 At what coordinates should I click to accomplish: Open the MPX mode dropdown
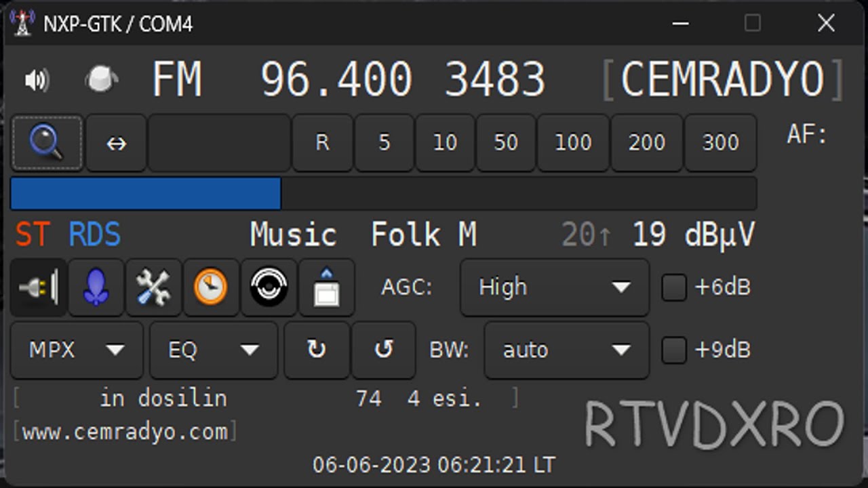77,350
